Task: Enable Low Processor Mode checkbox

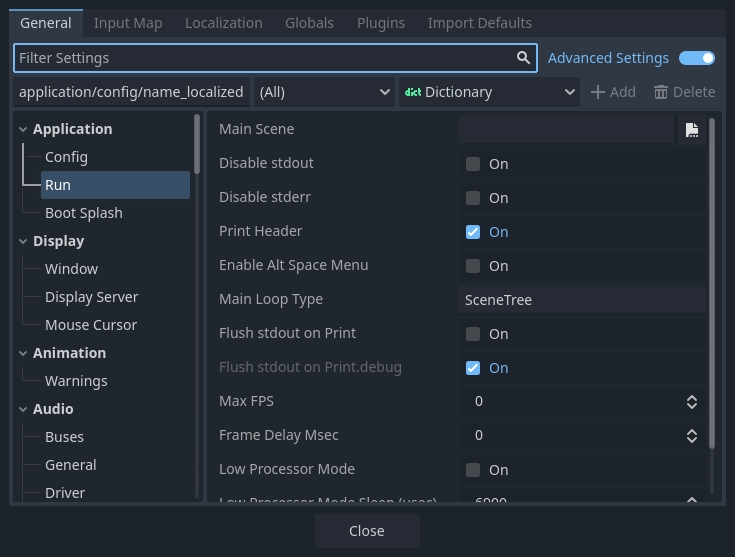Action: click(x=473, y=470)
